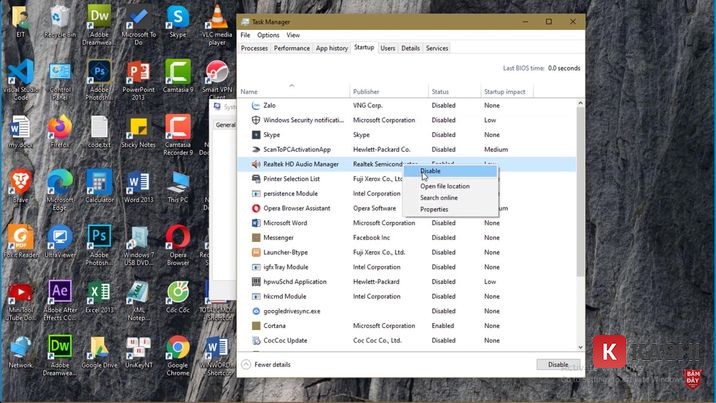
Task: Open View menu in Task Manager
Action: click(x=293, y=35)
